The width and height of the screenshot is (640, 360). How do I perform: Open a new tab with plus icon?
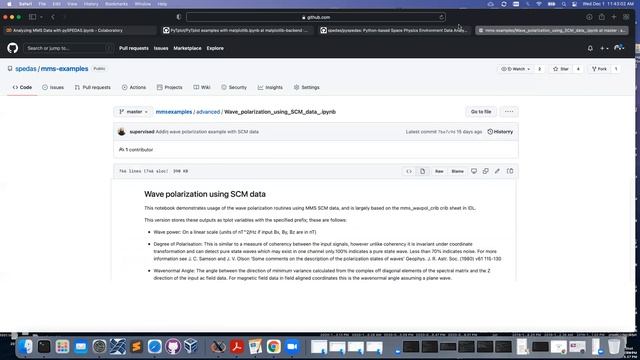614,17
